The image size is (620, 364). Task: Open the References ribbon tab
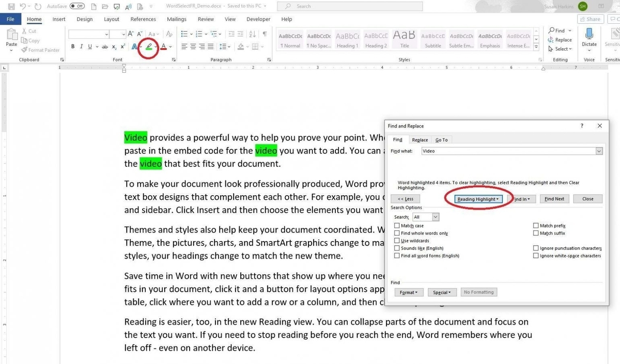tap(143, 19)
